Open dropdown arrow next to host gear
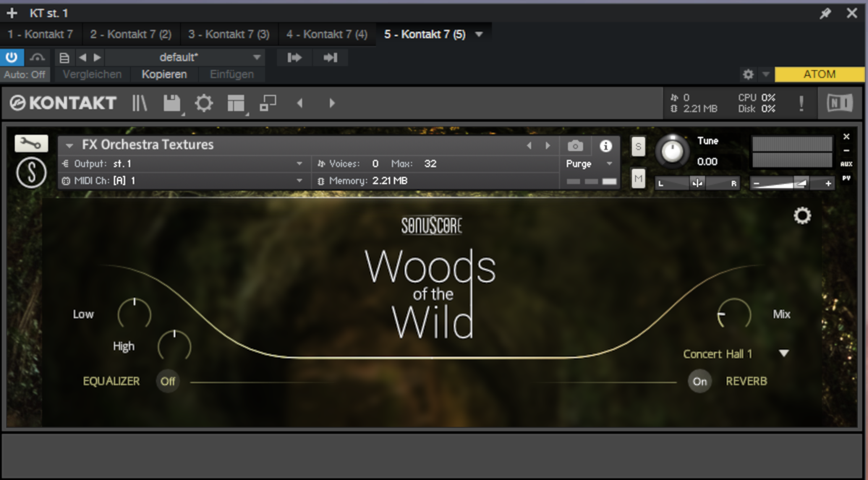 [x=766, y=74]
